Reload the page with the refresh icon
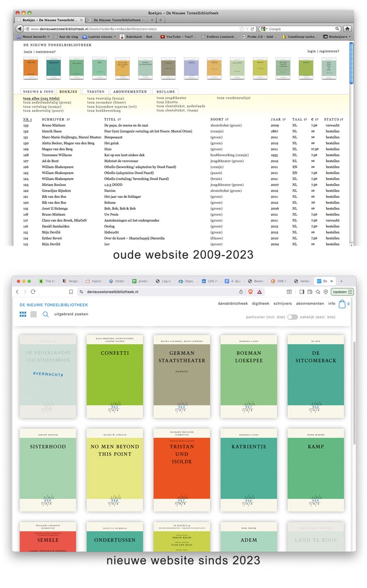The image size is (367, 588). click(x=32, y=291)
